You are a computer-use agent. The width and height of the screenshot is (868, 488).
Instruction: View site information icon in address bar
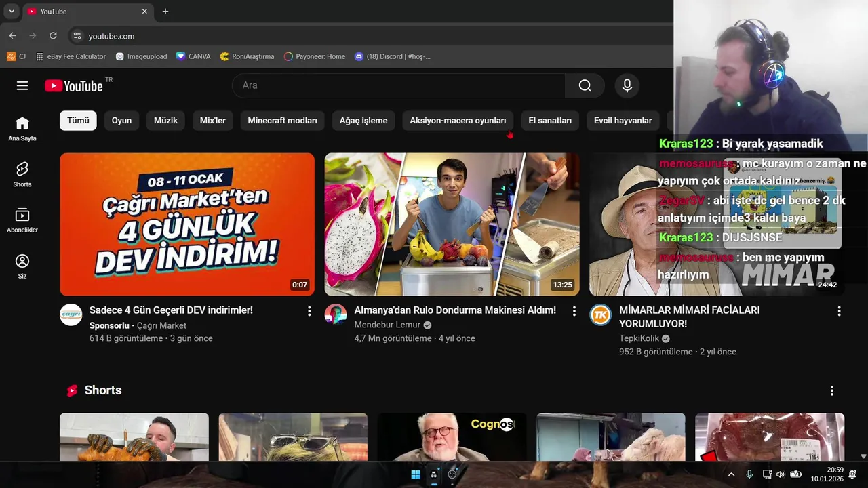[x=77, y=36]
